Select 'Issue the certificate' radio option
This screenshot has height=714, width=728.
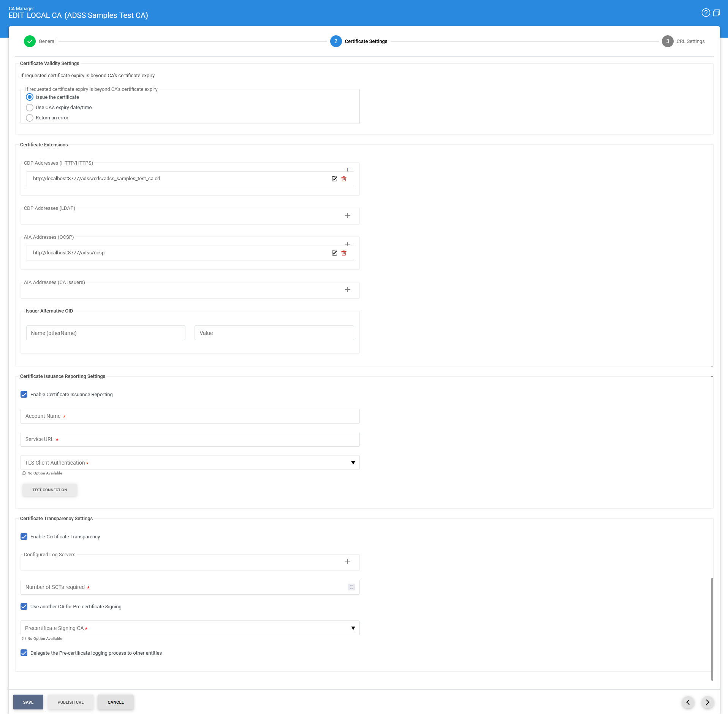tap(30, 97)
